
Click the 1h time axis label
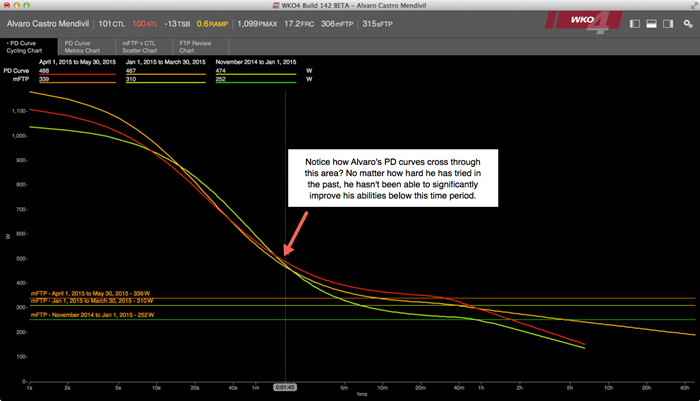click(481, 388)
